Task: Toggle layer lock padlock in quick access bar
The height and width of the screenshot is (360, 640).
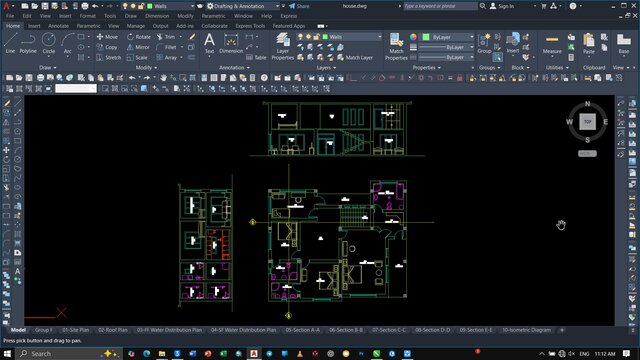Action: tap(141, 6)
